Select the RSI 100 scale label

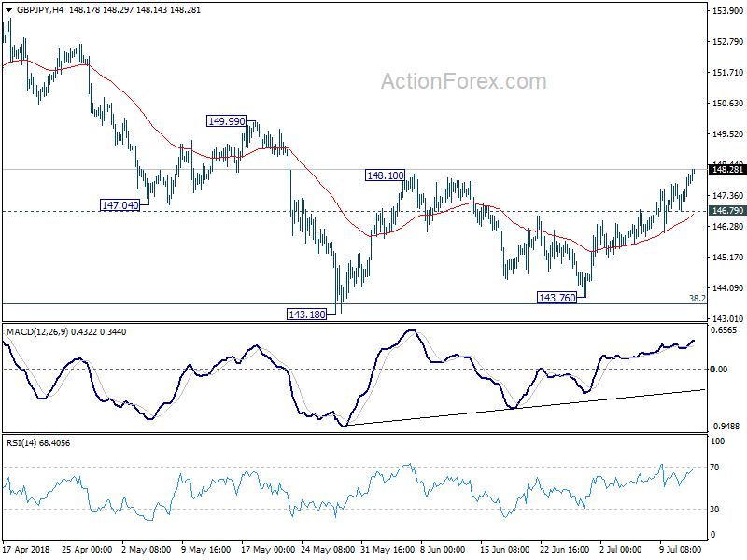tap(717, 441)
